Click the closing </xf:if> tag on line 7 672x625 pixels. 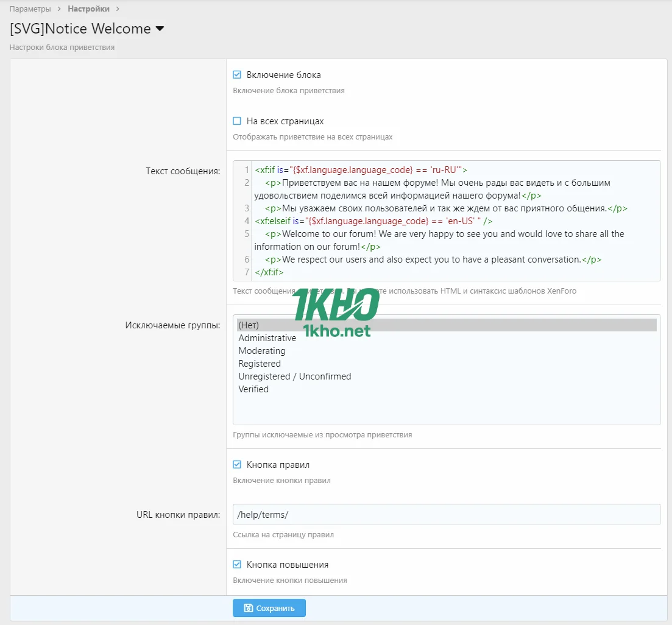coord(269,272)
